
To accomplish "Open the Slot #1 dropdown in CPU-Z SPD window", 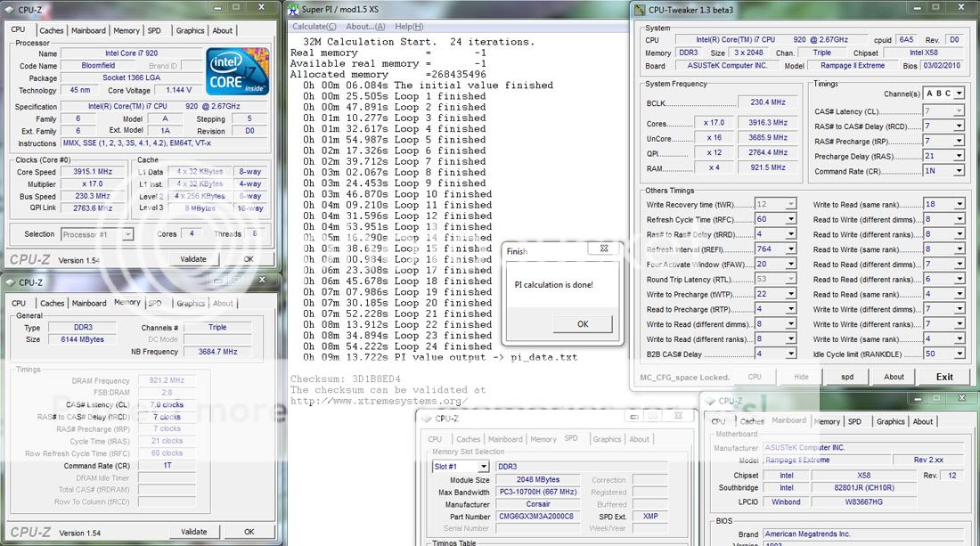I will [483, 466].
